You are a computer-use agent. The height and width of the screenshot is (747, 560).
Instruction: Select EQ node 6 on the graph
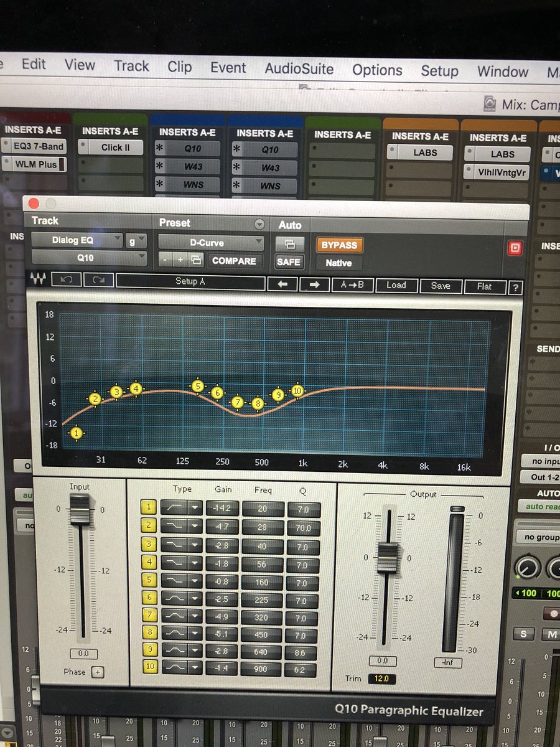point(217,393)
